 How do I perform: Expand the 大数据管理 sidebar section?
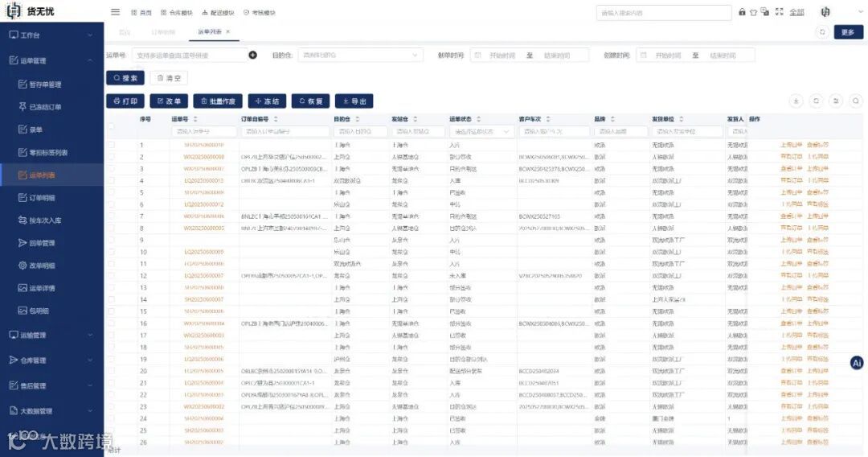click(51, 411)
